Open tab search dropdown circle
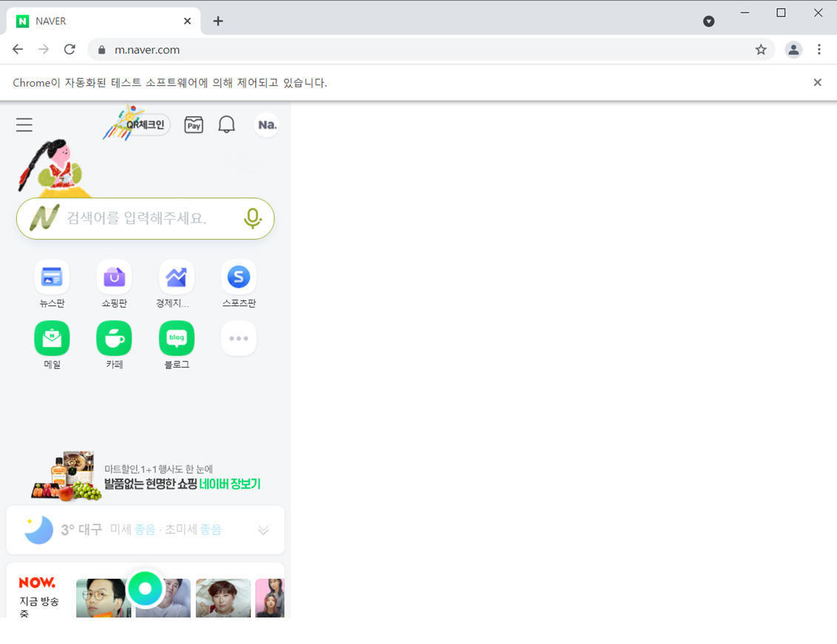 (708, 21)
